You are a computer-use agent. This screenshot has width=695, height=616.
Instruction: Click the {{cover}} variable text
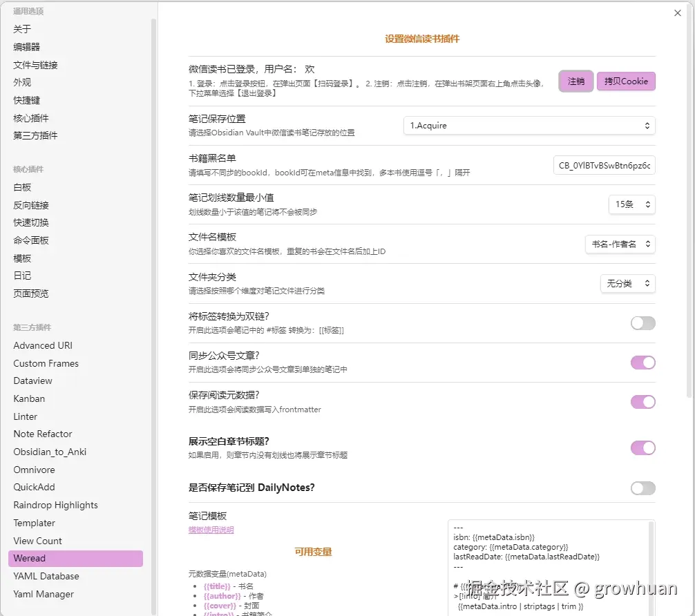220,606
